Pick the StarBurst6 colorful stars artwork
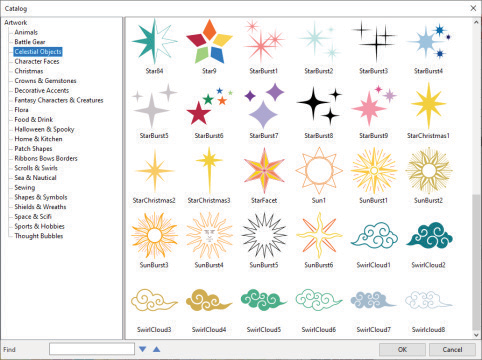Viewport: 482px width, 360px height. [209, 106]
